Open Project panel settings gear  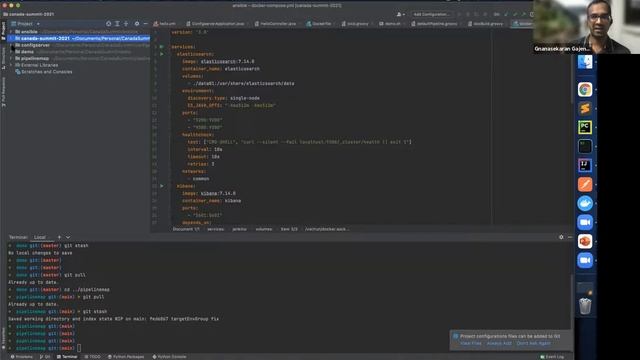pyautogui.click(x=137, y=24)
